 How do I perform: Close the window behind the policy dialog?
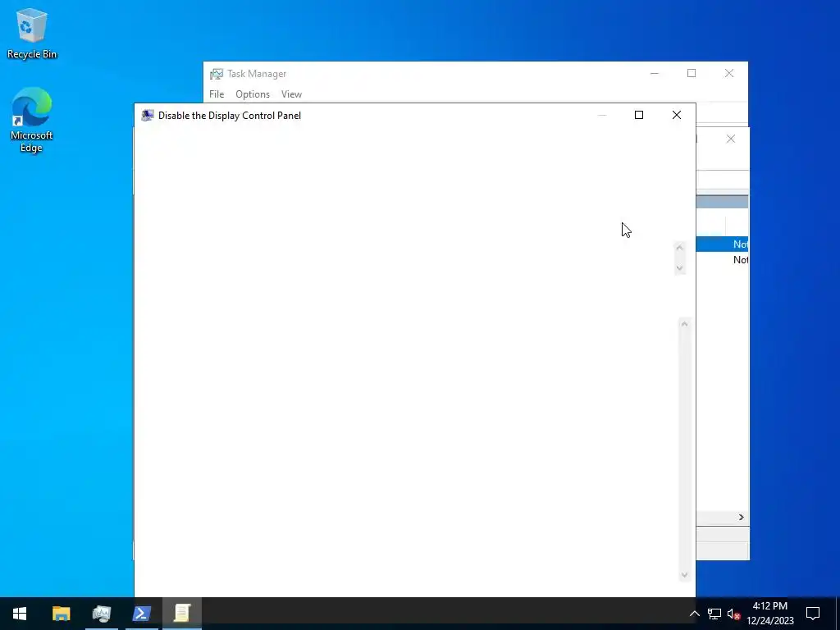pyautogui.click(x=731, y=139)
